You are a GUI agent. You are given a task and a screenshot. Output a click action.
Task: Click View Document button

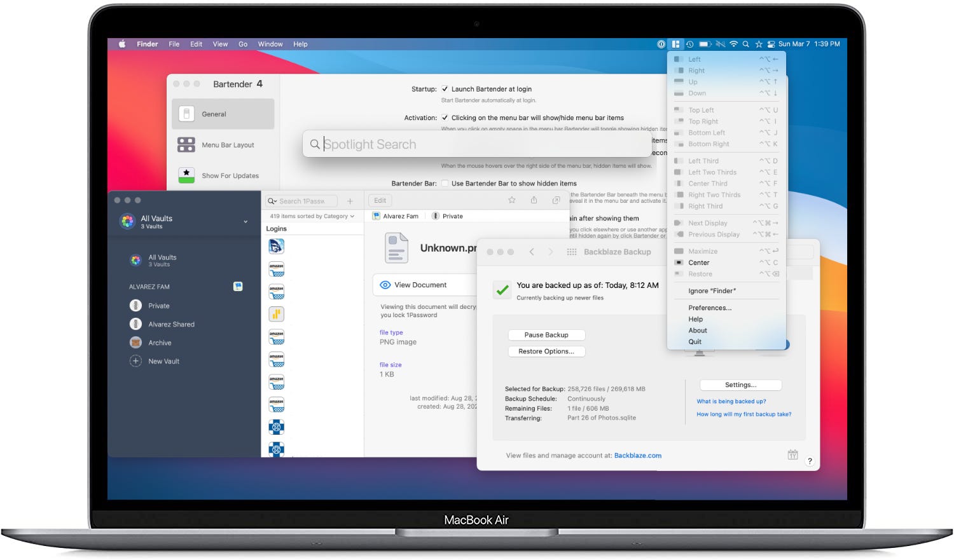pos(425,285)
